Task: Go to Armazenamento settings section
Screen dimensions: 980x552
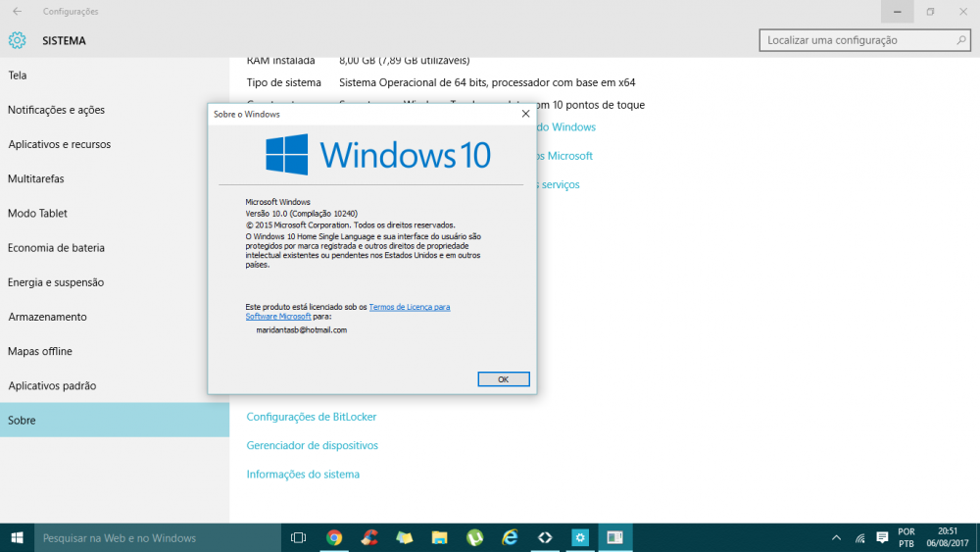Action: click(47, 317)
